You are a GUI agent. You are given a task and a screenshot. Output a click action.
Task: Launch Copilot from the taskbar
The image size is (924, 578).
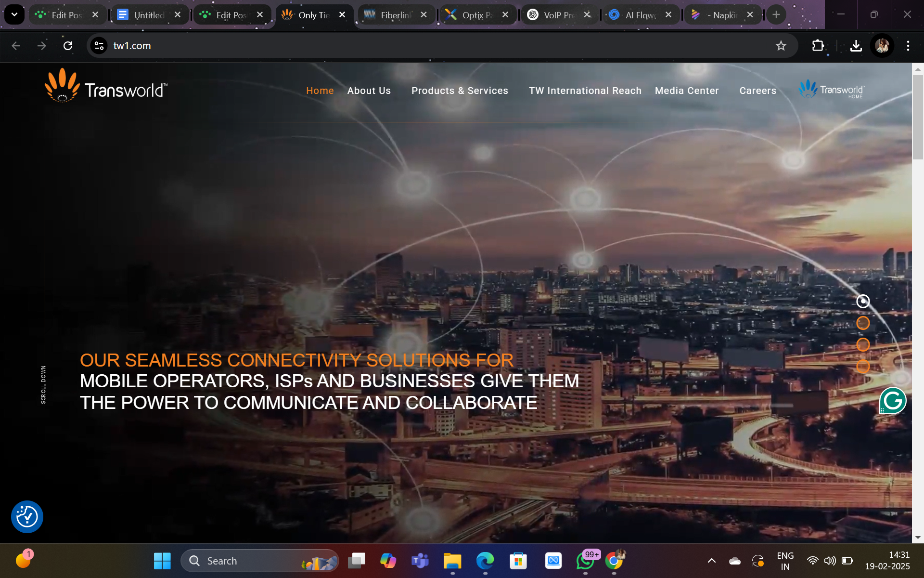pyautogui.click(x=388, y=561)
